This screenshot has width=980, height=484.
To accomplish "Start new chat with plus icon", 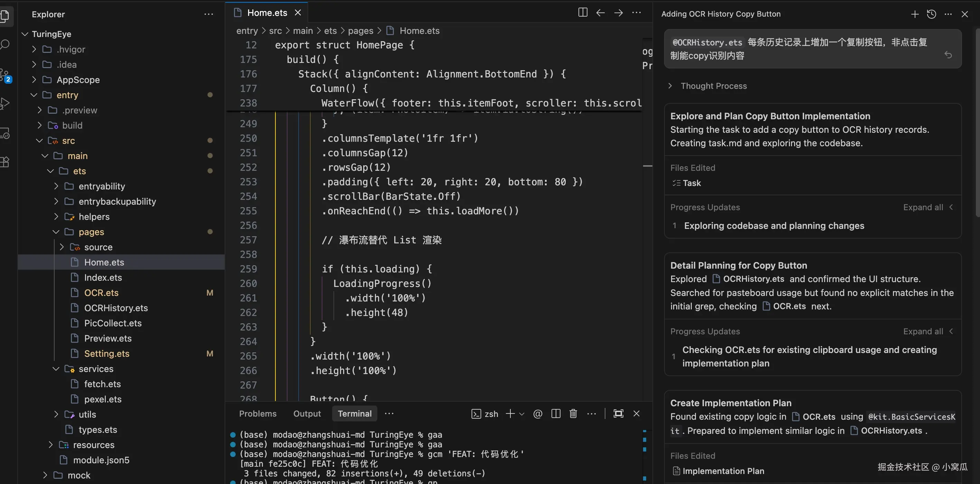I will (915, 14).
